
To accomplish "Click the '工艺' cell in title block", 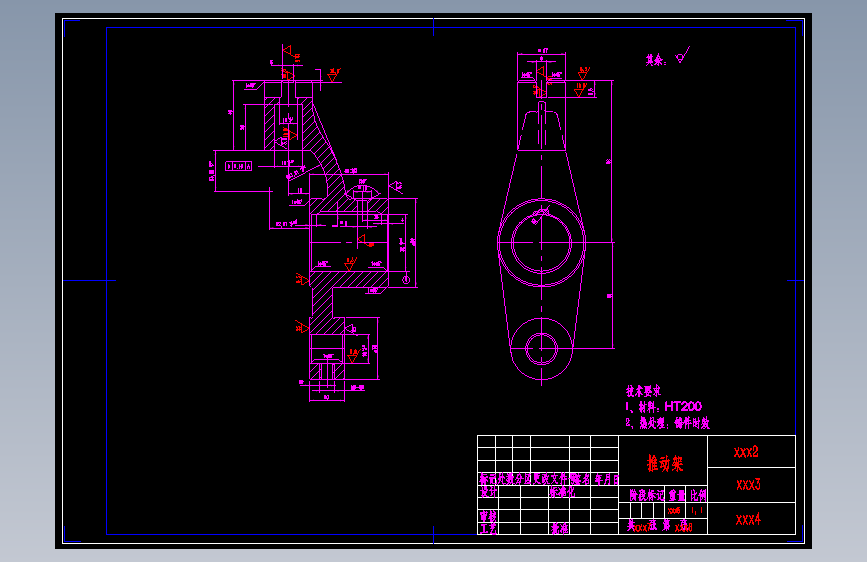I will click(488, 529).
